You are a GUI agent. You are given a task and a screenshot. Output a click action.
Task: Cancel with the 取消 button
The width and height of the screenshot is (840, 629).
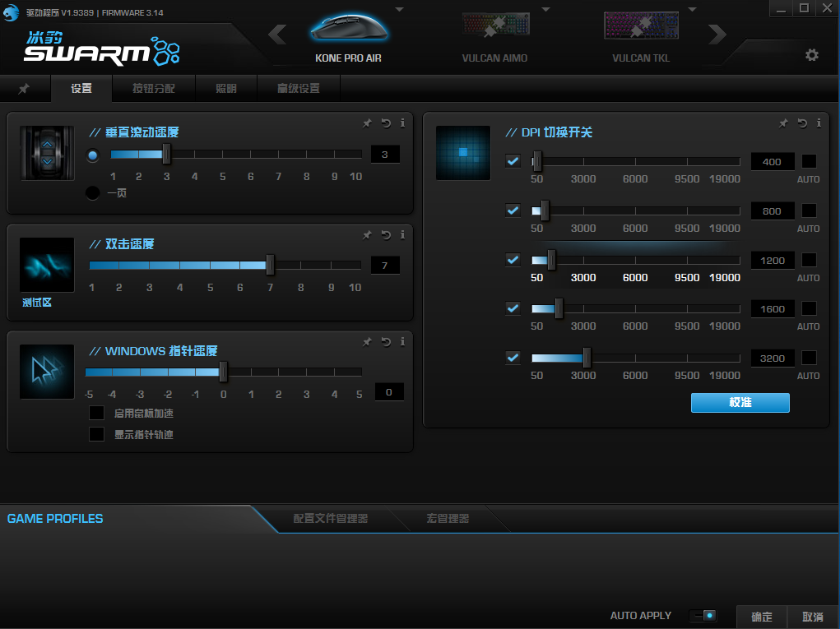813,617
